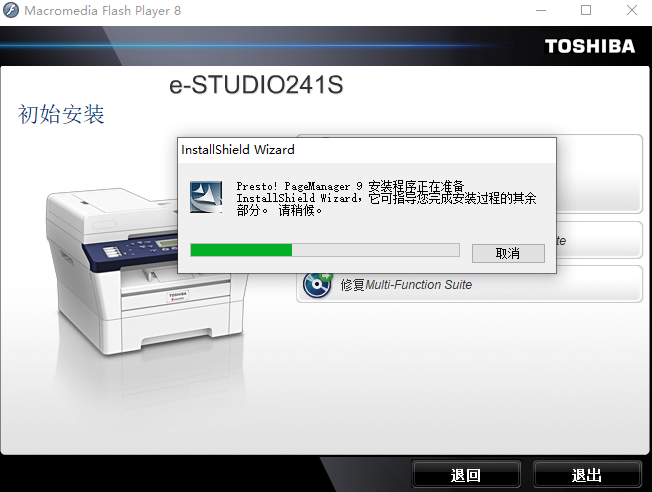Click the repair disc icon
The width and height of the screenshot is (652, 492).
pyautogui.click(x=317, y=285)
